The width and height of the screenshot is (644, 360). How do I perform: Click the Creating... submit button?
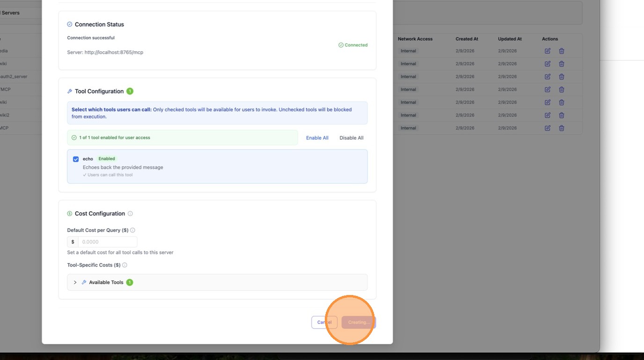coord(359,322)
